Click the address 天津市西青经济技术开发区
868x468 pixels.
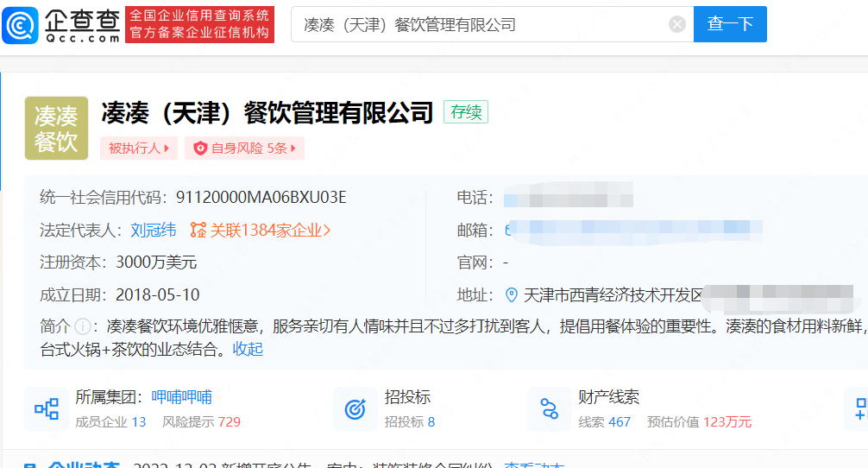point(613,295)
